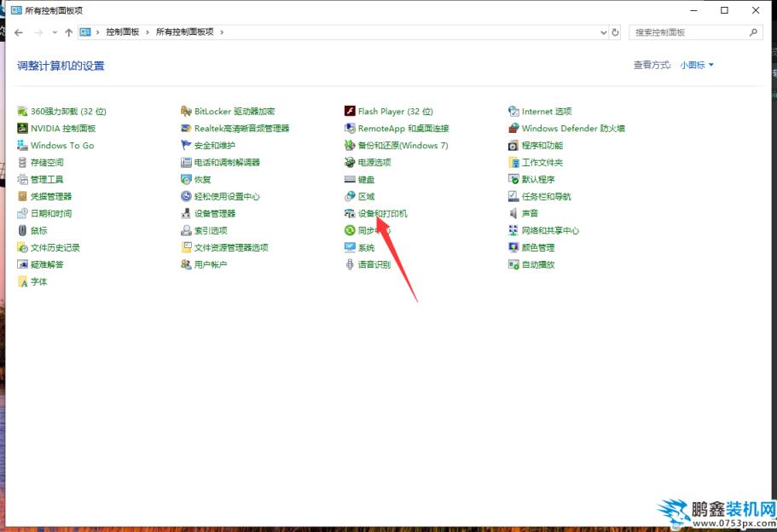Open the 语音识别 microphone icon

tap(350, 264)
